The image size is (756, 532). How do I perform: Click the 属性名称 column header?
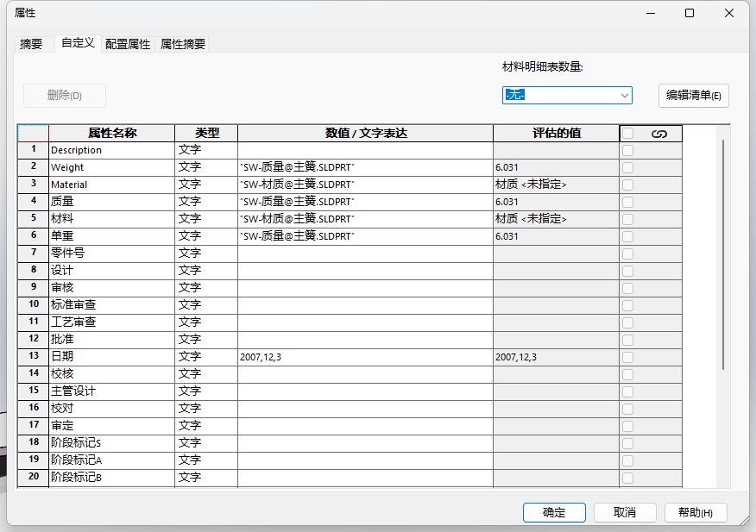112,134
